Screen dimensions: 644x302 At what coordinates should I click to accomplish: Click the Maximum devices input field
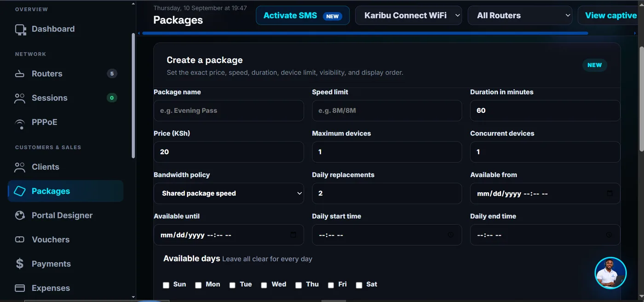(x=387, y=152)
